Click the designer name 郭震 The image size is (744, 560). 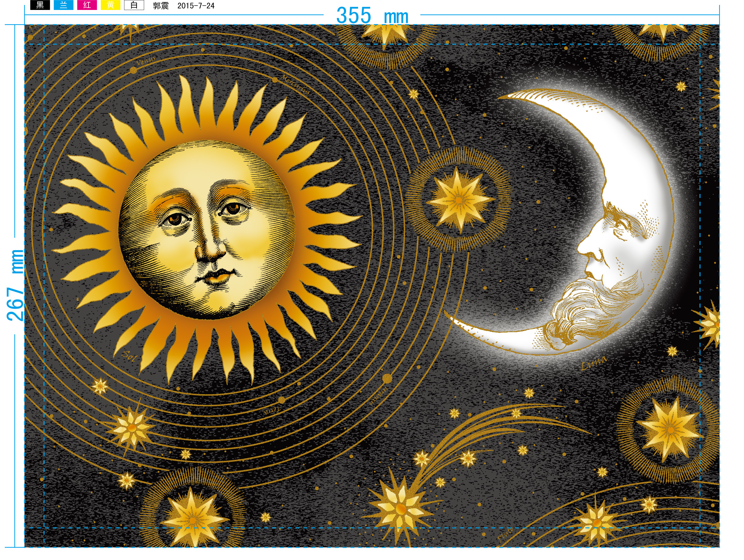(x=160, y=6)
